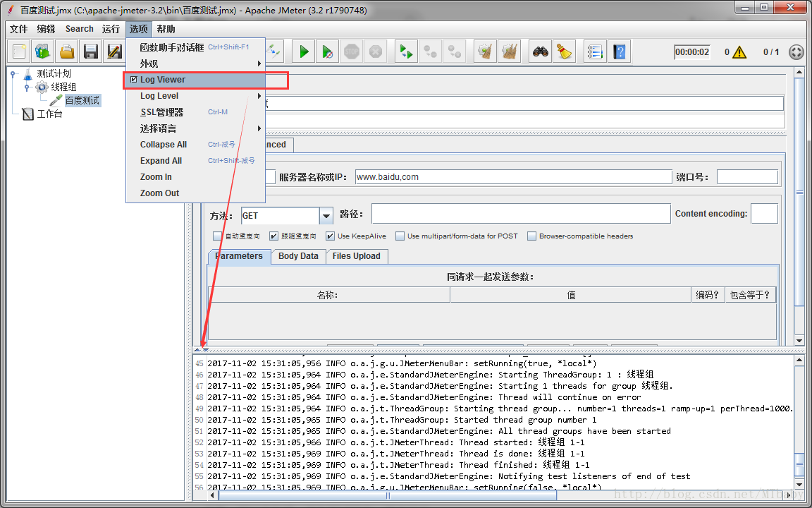
Task: Open the 文件 menu
Action: (x=18, y=29)
